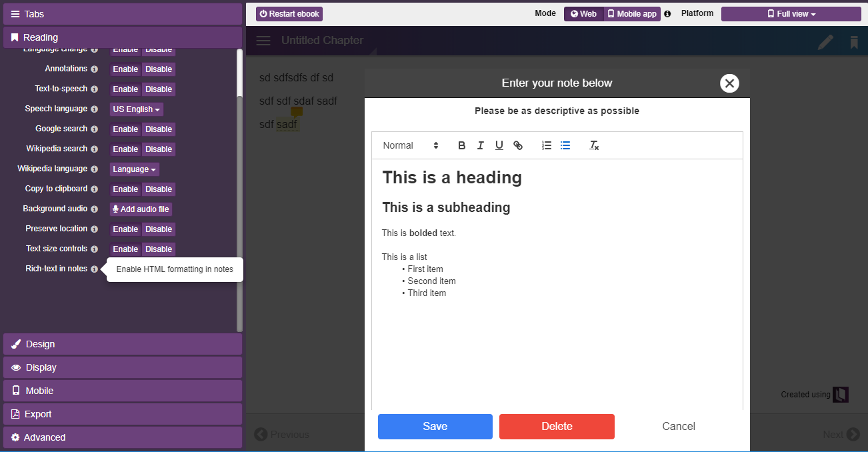Enable Annotations setting
Image resolution: width=868 pixels, height=452 pixels.
pos(125,69)
